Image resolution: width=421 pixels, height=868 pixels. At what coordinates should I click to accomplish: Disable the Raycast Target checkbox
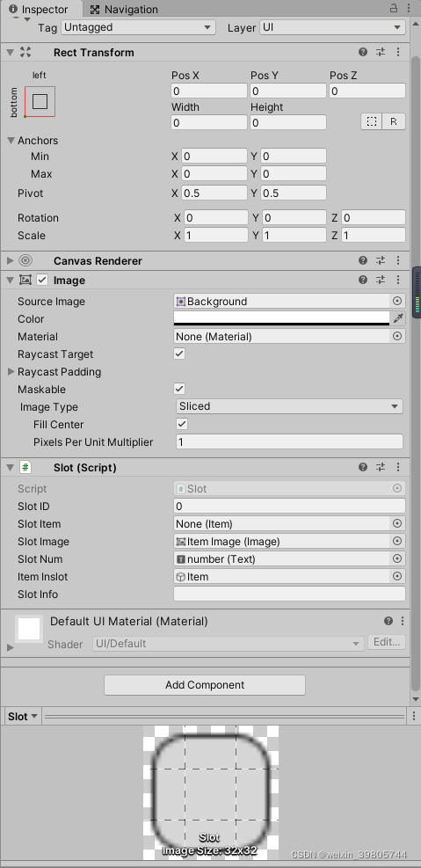tap(179, 354)
